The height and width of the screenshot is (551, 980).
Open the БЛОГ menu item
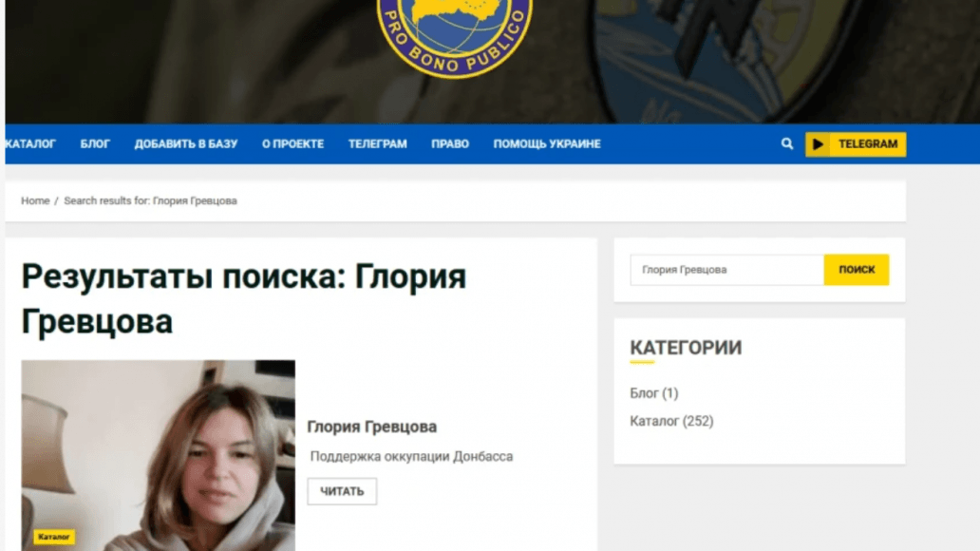coord(94,144)
